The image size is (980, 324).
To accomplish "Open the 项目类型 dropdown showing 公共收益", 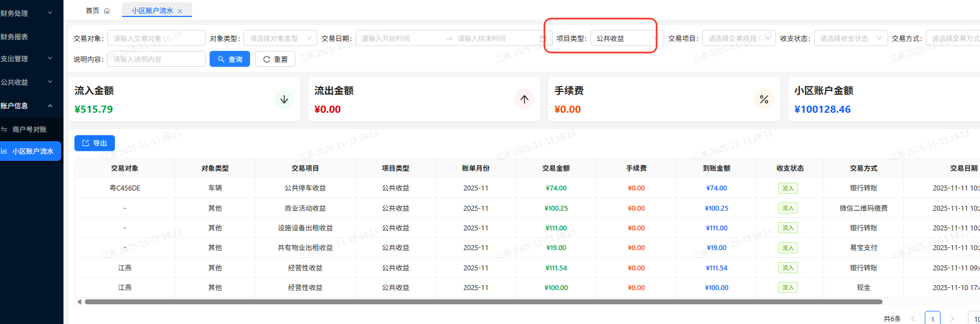I will click(x=626, y=38).
